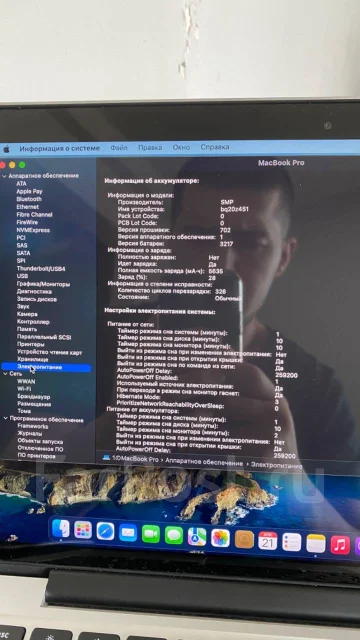
Task: Open the Файл menu
Action: point(119,148)
